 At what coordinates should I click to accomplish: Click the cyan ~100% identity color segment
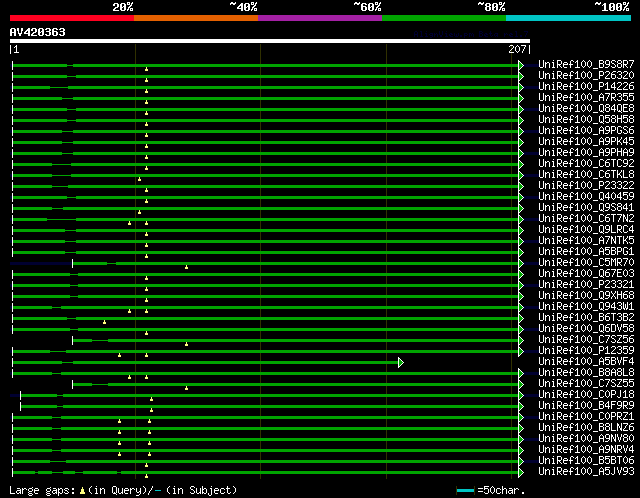(x=568, y=18)
